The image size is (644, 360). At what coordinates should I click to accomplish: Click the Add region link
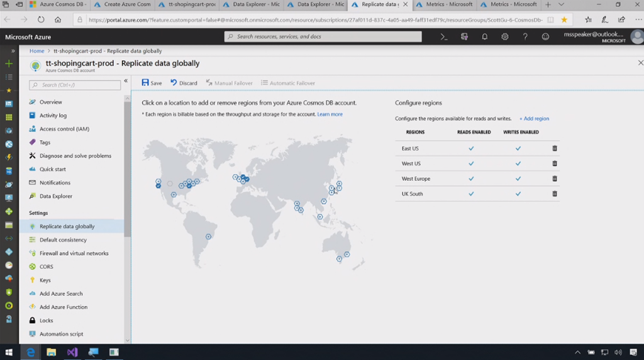coord(534,118)
